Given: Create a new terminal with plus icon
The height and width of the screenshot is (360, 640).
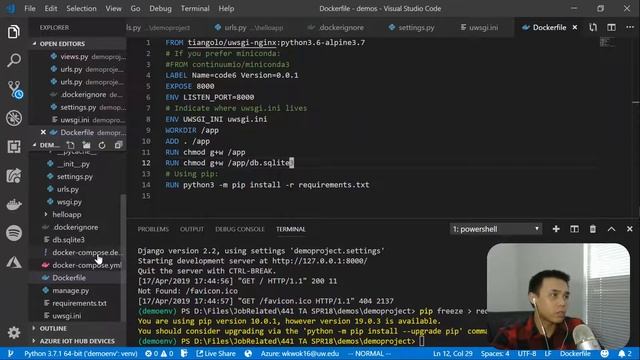Looking at the screenshot, I should [556, 229].
